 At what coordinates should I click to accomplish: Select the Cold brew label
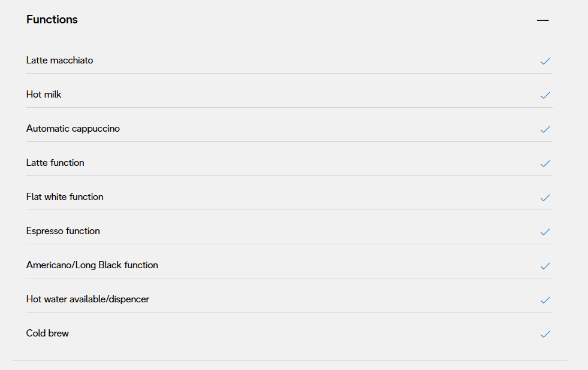(47, 333)
